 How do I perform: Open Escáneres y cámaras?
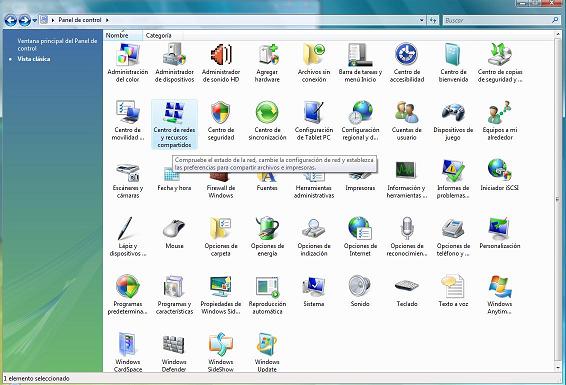127,180
